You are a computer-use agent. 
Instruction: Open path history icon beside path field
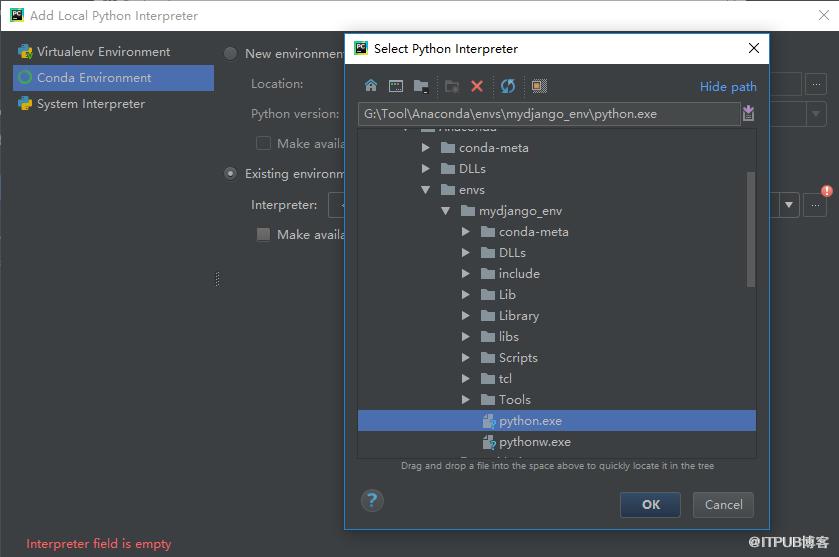tap(748, 113)
